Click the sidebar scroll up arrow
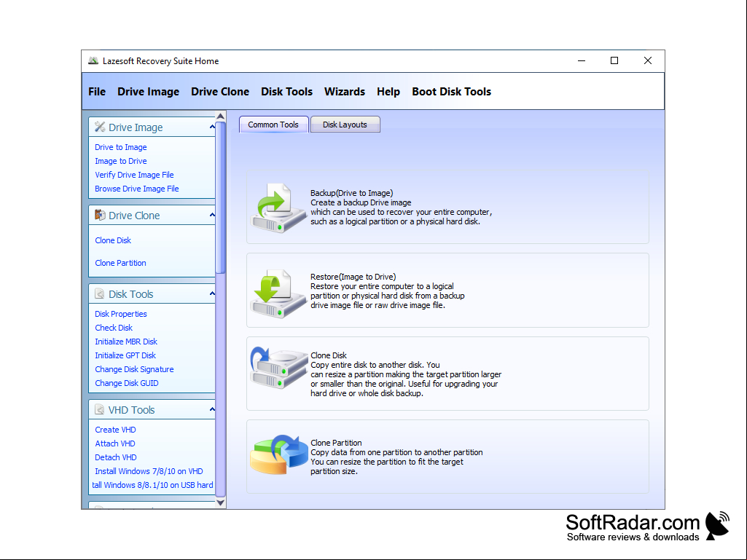This screenshot has height=560, width=747. [221, 117]
